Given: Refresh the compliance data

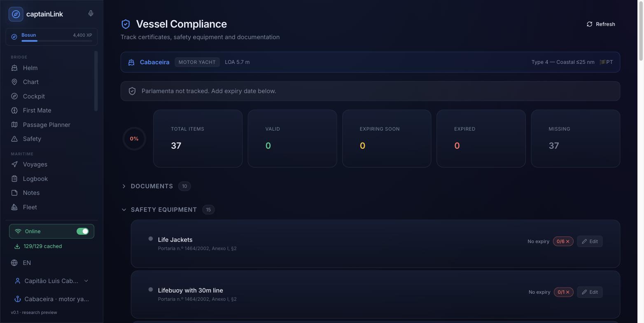Looking at the screenshot, I should (x=601, y=24).
